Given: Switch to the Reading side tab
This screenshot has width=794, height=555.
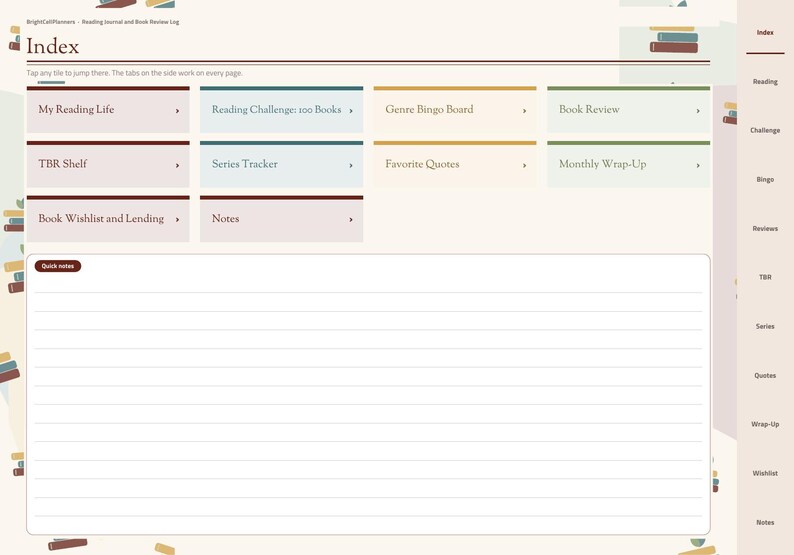Looking at the screenshot, I should coord(765,82).
